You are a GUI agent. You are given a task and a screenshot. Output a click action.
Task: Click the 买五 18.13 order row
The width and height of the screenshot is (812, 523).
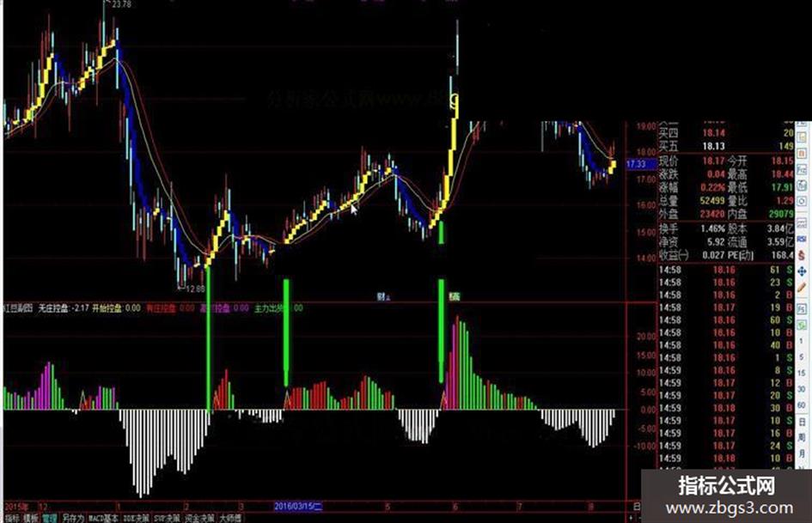725,146
